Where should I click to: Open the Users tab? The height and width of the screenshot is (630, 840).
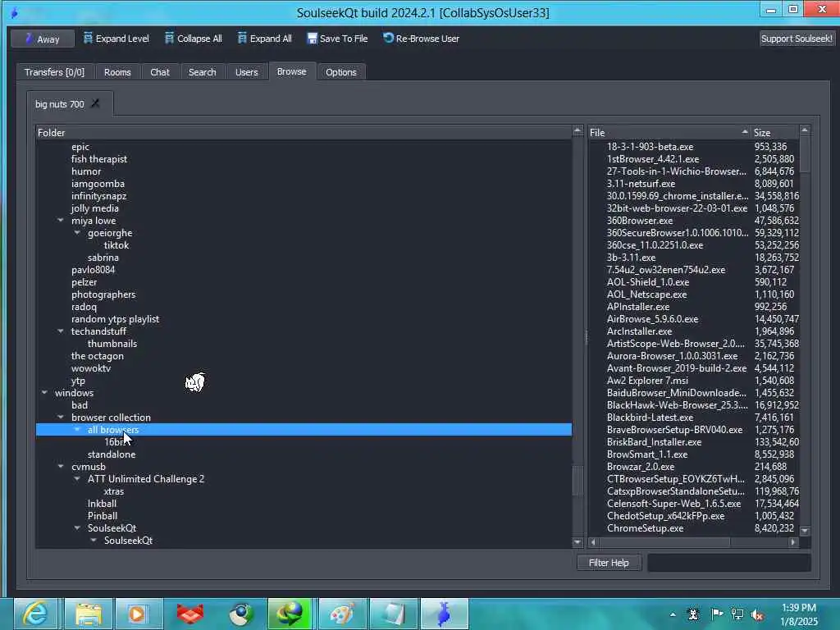(x=246, y=72)
